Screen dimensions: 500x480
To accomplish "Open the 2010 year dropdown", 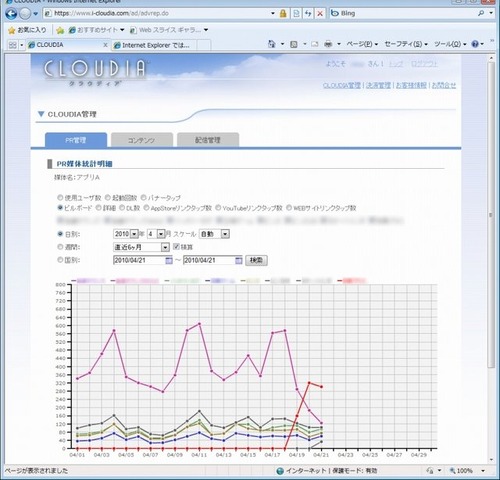I will point(126,234).
